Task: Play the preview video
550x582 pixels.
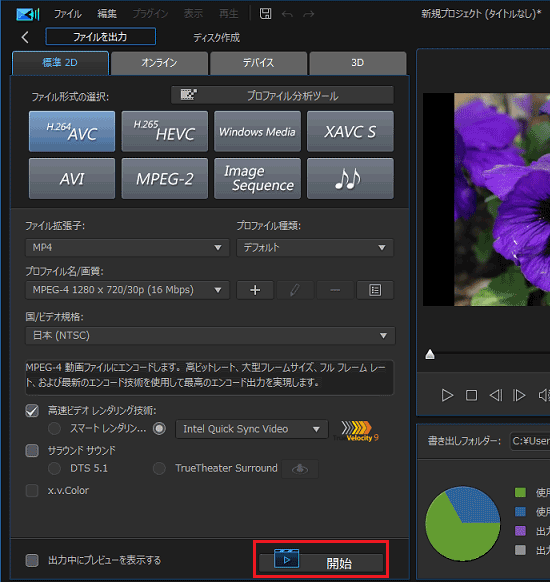Action: (x=447, y=395)
